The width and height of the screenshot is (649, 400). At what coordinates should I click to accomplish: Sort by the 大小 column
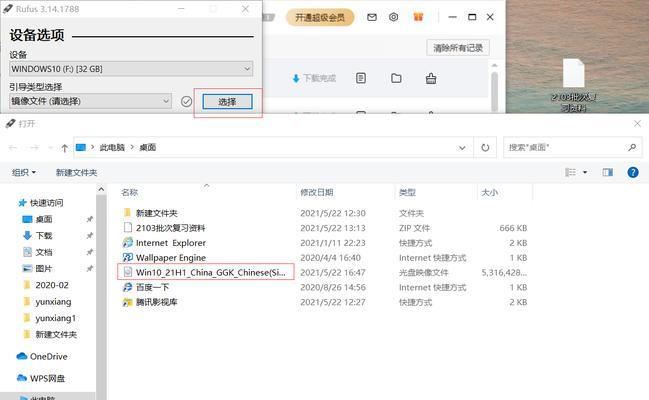490,192
